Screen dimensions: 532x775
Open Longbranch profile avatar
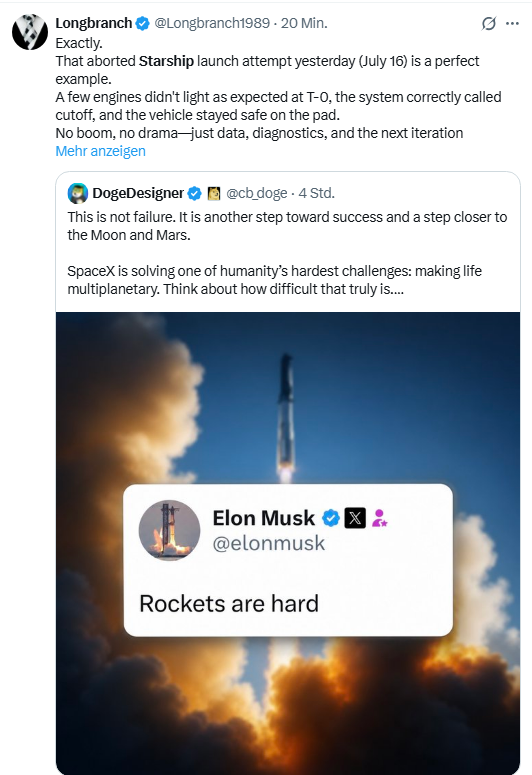point(30,32)
